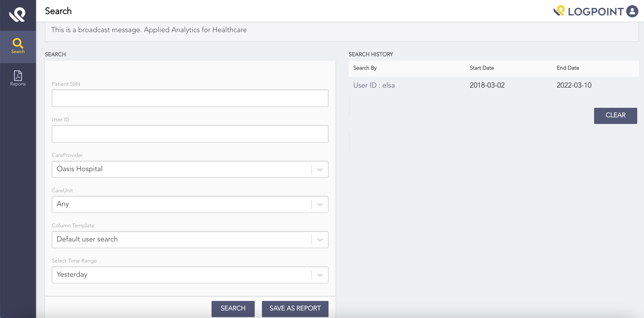
Task: Open the 'User ID : elsa' history entry
Action: click(x=374, y=85)
